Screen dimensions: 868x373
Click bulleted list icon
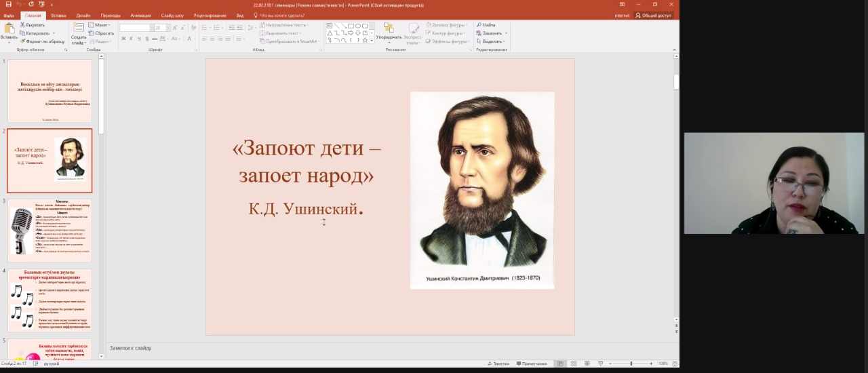(205, 28)
